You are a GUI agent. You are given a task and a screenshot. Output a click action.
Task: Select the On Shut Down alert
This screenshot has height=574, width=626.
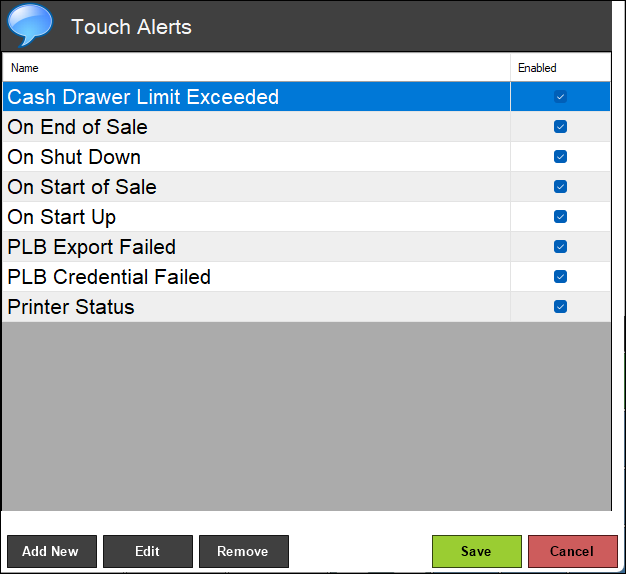(x=306, y=156)
